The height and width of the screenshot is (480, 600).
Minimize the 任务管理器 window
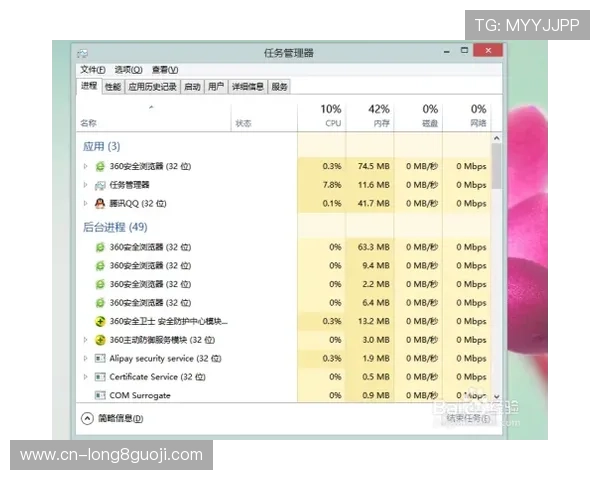click(447, 51)
